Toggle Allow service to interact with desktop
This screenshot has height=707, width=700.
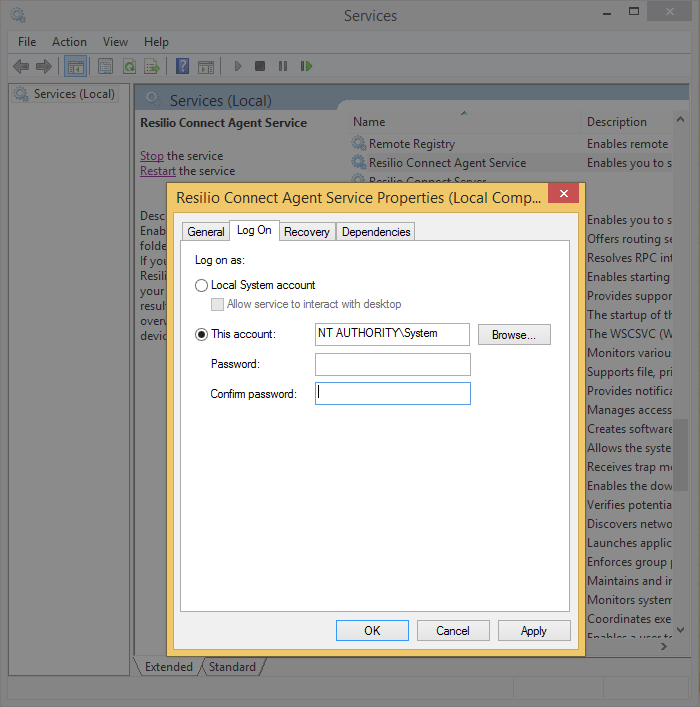tap(218, 304)
